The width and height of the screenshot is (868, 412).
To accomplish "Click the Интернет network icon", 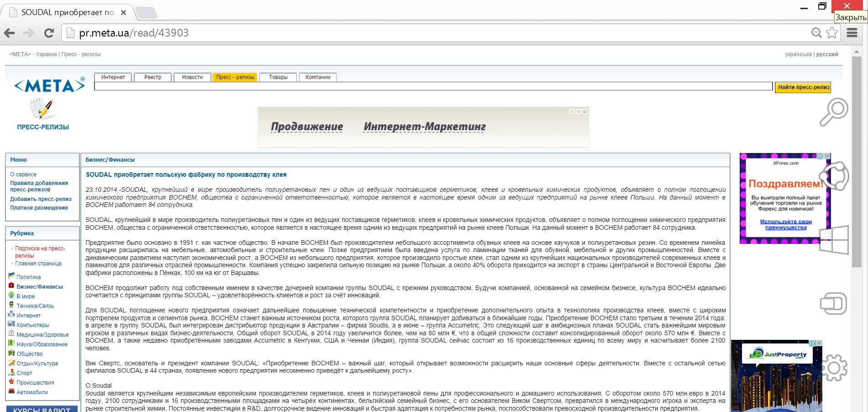I will 11,314.
